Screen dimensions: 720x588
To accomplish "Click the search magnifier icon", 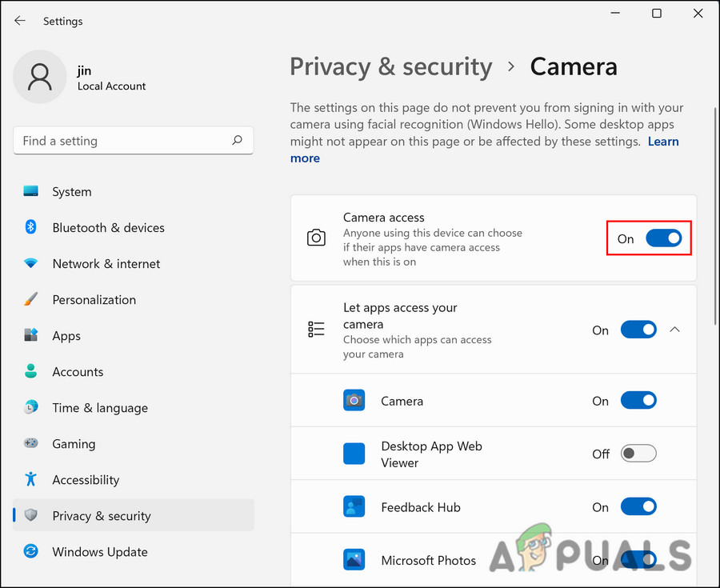I will coord(237,141).
